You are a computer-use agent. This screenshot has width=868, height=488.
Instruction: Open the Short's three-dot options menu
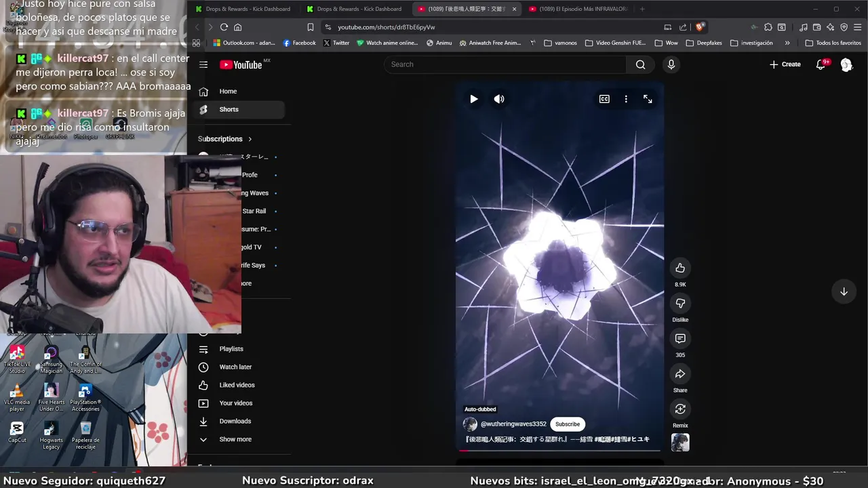[626, 99]
